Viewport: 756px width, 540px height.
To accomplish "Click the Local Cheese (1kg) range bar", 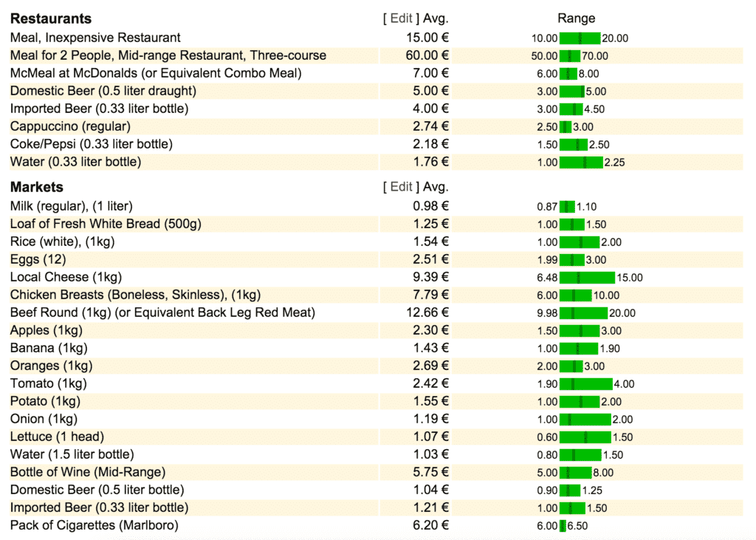I will (x=587, y=278).
